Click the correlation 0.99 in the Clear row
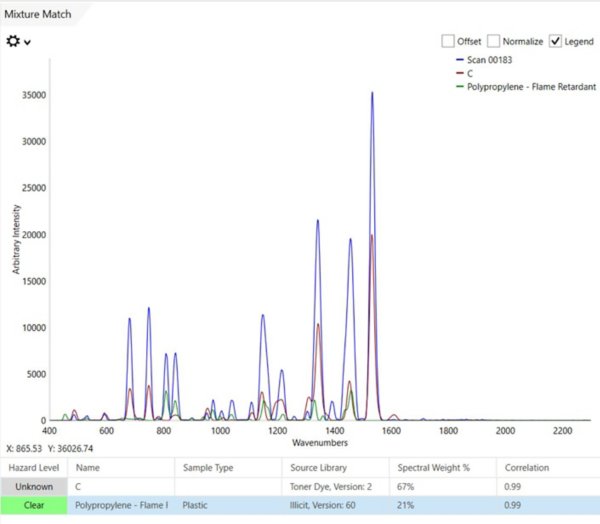The image size is (600, 524). (548, 505)
